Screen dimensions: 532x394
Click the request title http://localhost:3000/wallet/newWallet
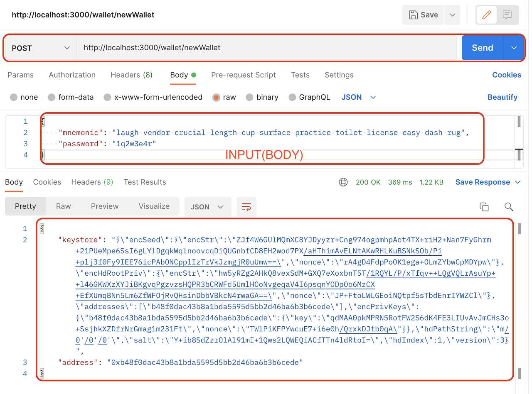tap(83, 15)
